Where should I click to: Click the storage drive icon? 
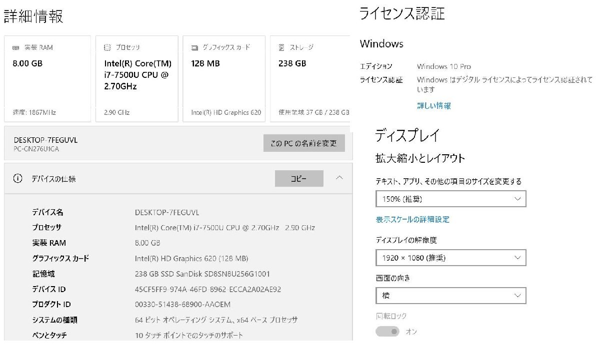tap(281, 48)
